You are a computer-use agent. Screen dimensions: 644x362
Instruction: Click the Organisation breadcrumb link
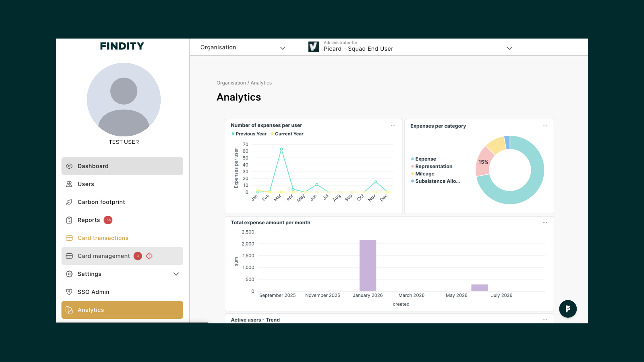(x=231, y=83)
